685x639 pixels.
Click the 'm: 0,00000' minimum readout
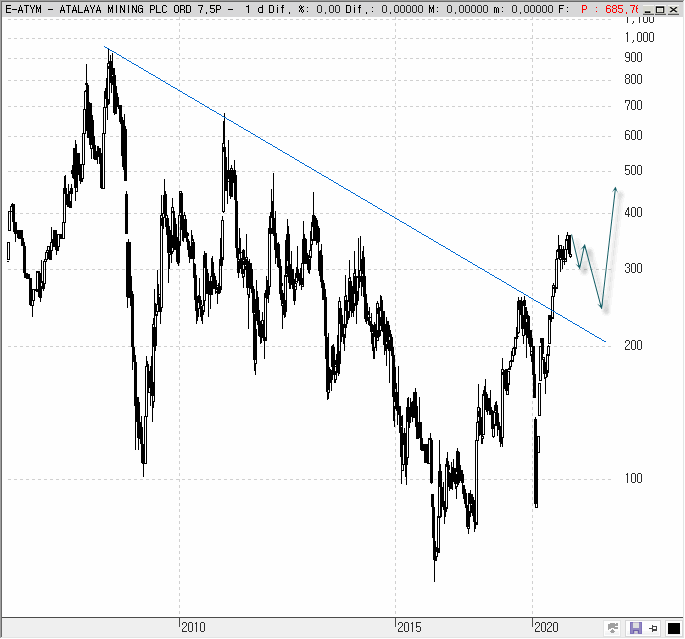point(524,9)
